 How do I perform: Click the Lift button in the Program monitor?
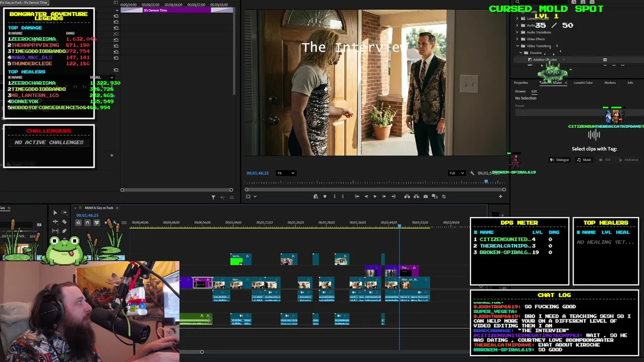[407, 197]
